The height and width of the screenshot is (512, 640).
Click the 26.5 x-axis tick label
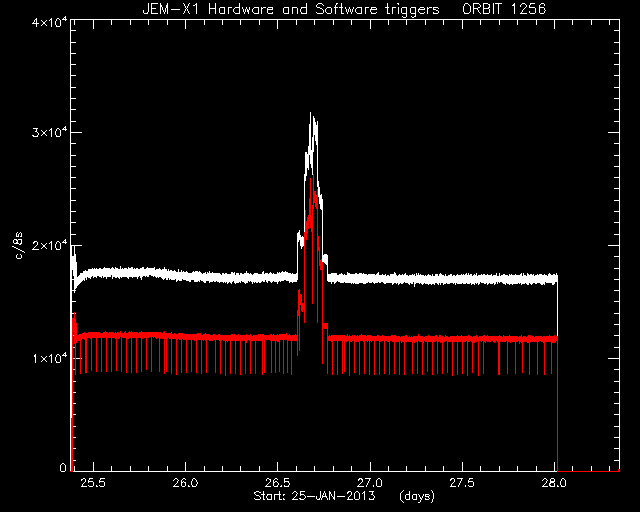tap(278, 483)
